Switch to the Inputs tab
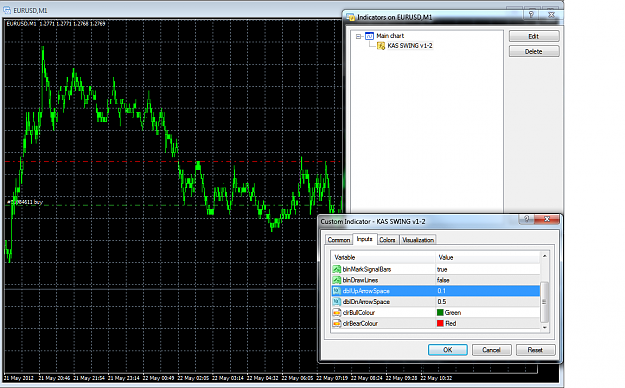Image resolution: width=625 pixels, height=388 pixels. 364,239
